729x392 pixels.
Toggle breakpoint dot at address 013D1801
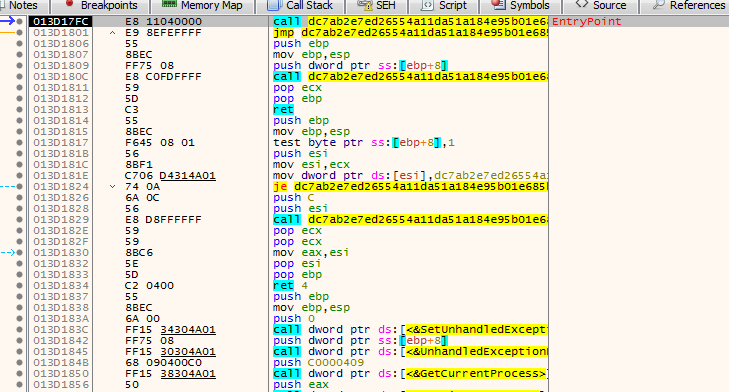tap(19, 33)
